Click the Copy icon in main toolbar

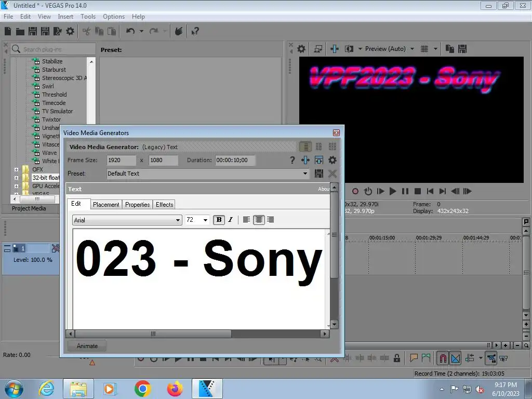(99, 31)
